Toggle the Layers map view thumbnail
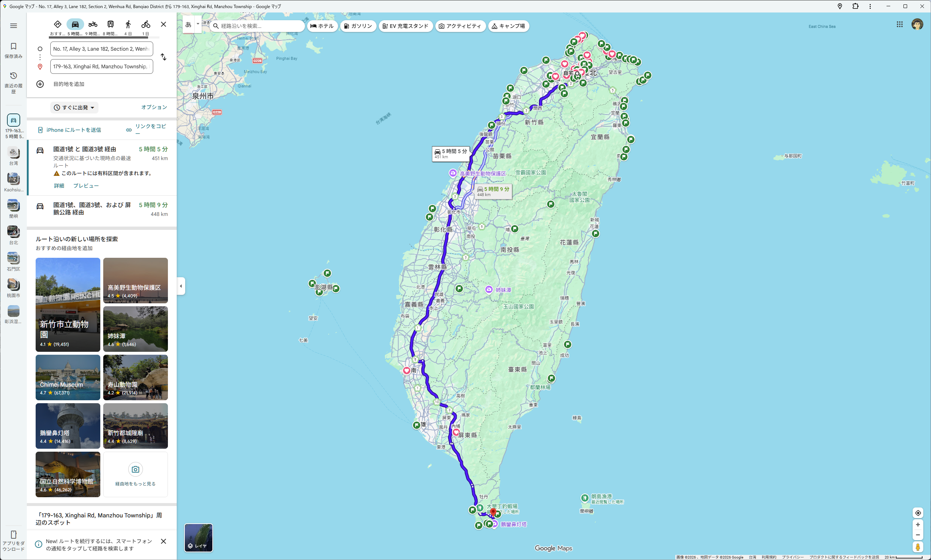 pyautogui.click(x=199, y=537)
